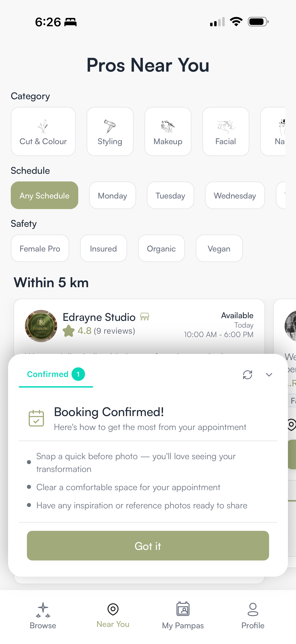The height and width of the screenshot is (644, 296).
Task: Toggle the Female Pro safety filter
Action: 40,249
